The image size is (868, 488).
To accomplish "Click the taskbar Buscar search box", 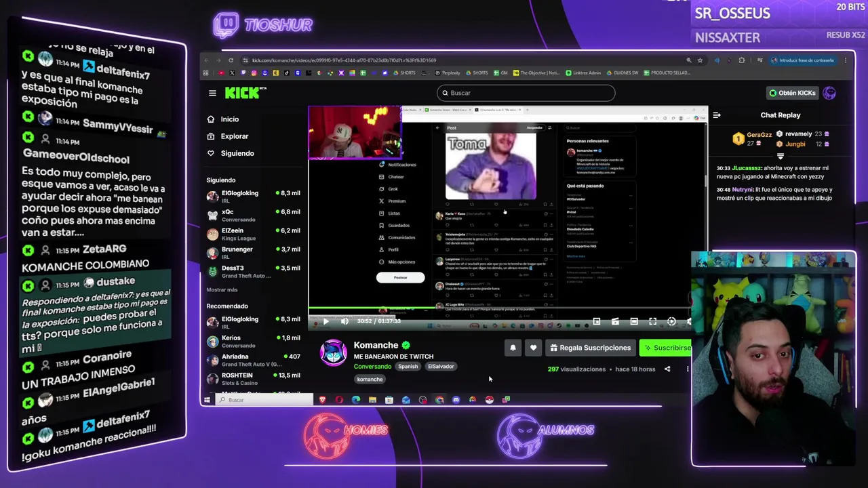I will [264, 400].
